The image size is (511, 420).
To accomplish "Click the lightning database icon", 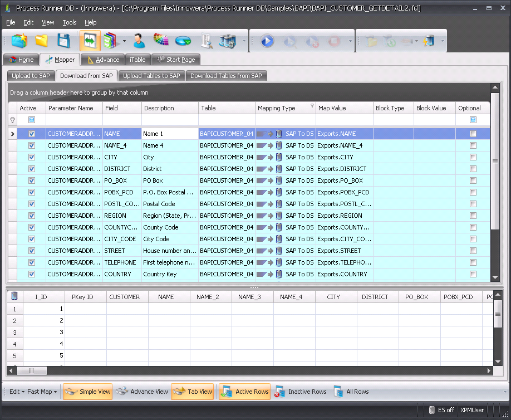I will (x=429, y=41).
